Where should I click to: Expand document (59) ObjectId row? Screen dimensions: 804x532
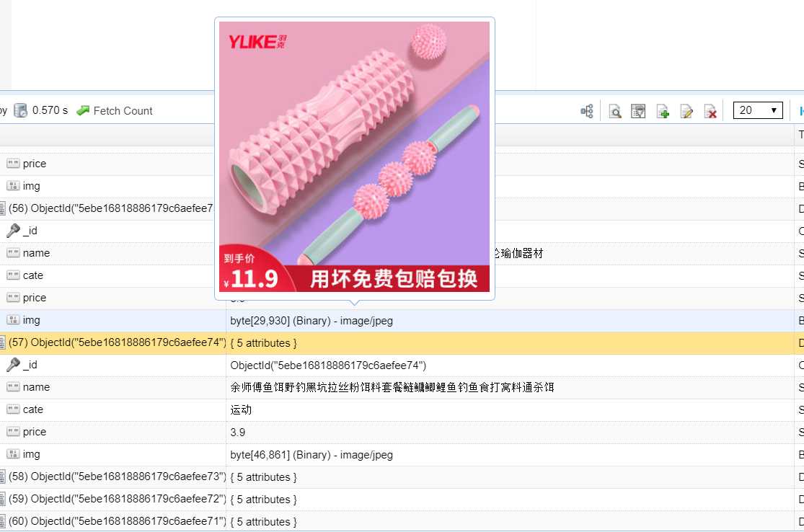(x=2, y=500)
